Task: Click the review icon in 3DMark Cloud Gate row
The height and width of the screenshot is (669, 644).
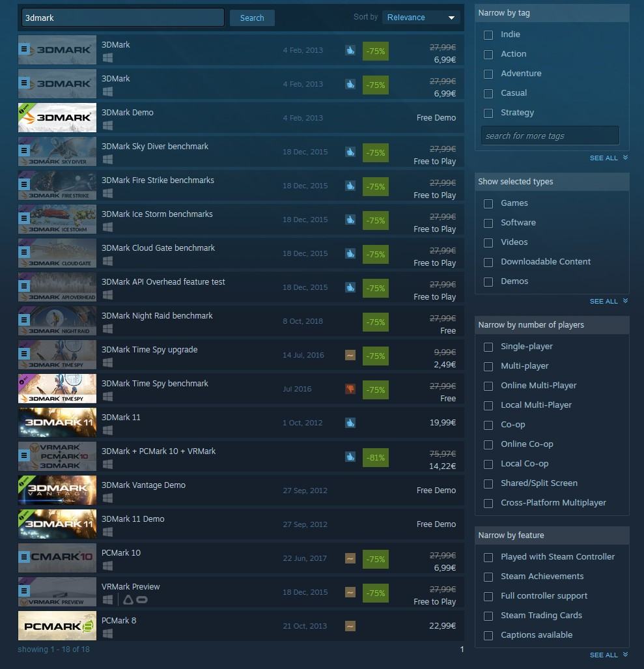Action: pyautogui.click(x=350, y=253)
